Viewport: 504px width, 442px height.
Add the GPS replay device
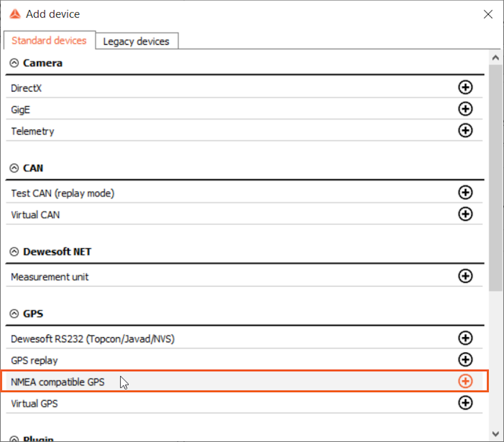click(x=465, y=359)
